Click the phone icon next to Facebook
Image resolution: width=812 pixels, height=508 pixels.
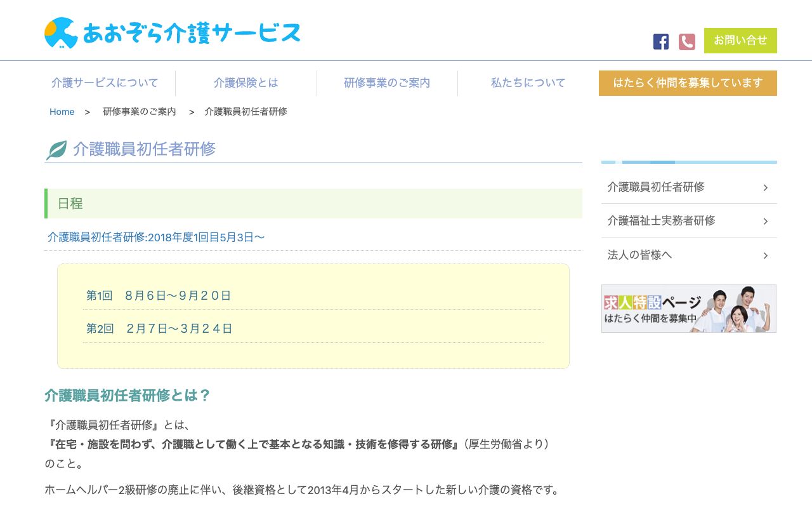(x=687, y=41)
